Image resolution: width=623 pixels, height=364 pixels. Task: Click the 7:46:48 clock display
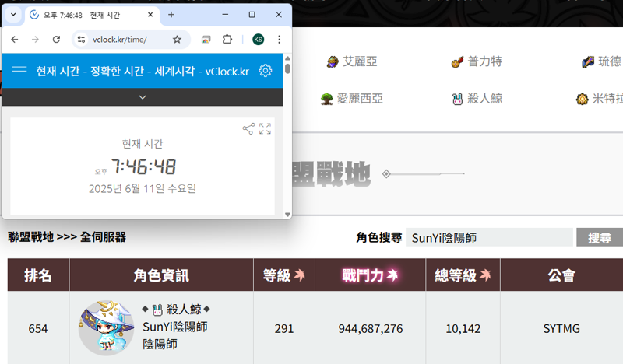143,166
